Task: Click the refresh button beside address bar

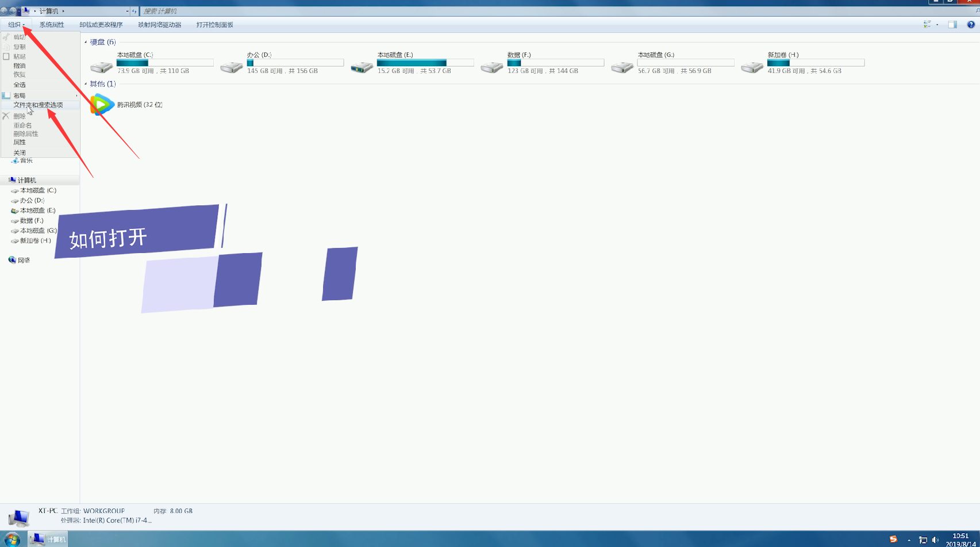Action: [134, 11]
